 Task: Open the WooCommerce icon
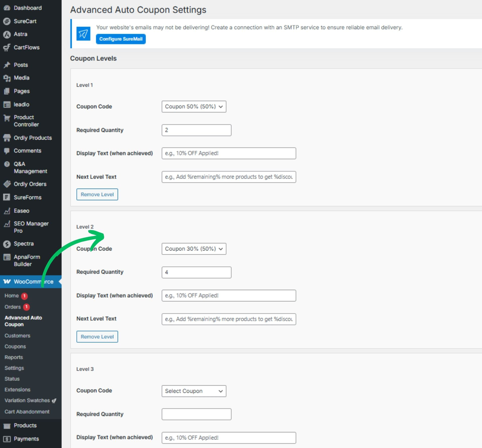pos(7,282)
